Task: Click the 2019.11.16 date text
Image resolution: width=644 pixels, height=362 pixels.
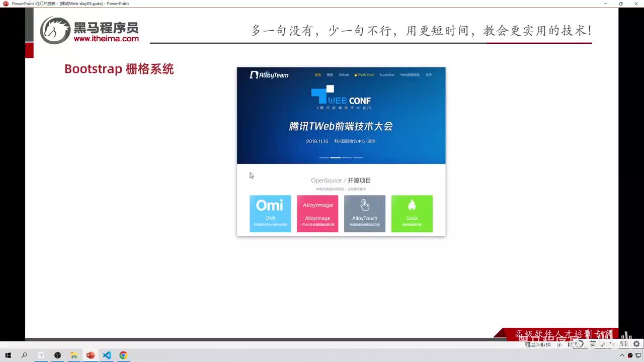Action: 317,141
